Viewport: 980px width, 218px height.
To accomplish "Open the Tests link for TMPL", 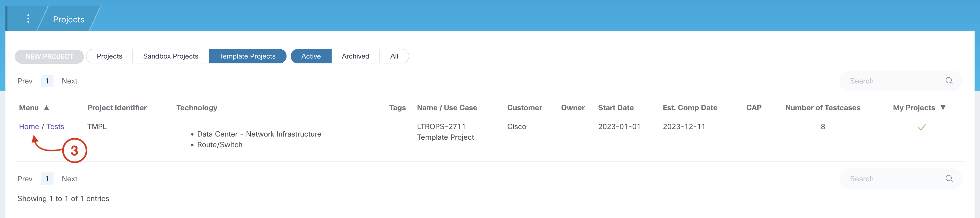I will click(x=55, y=126).
